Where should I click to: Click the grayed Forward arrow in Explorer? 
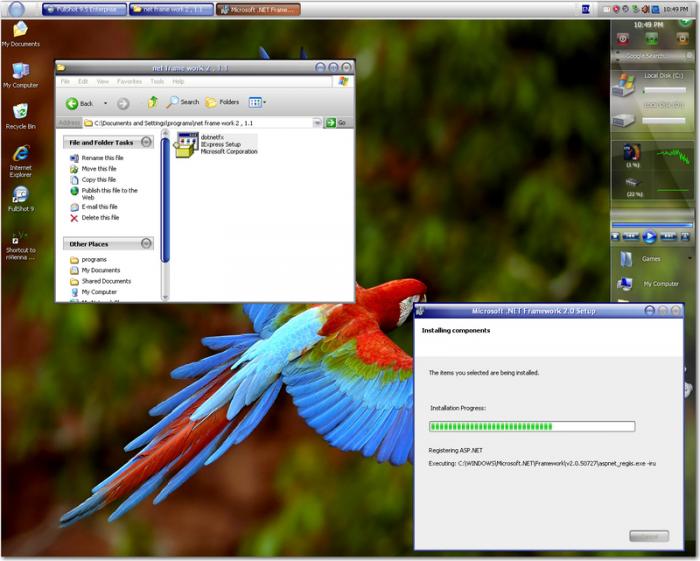(x=123, y=104)
